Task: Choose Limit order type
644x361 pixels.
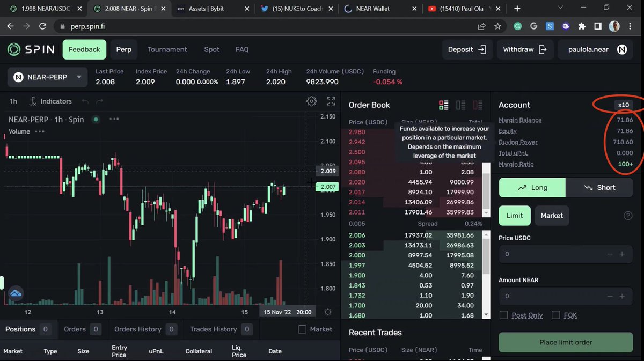Action: tap(515, 215)
